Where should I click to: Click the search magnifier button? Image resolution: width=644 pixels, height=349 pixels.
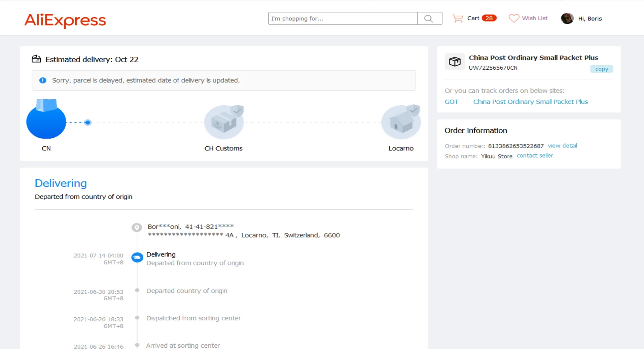tap(429, 19)
